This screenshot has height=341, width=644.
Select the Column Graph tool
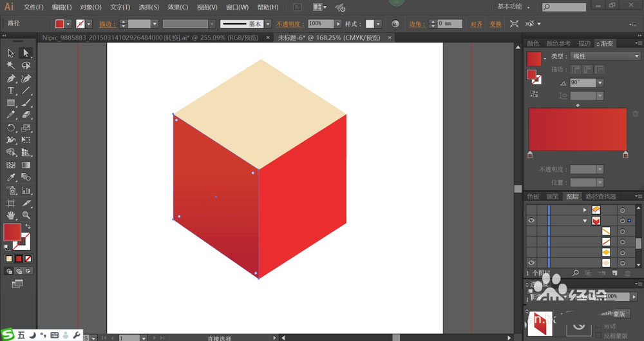[26, 190]
